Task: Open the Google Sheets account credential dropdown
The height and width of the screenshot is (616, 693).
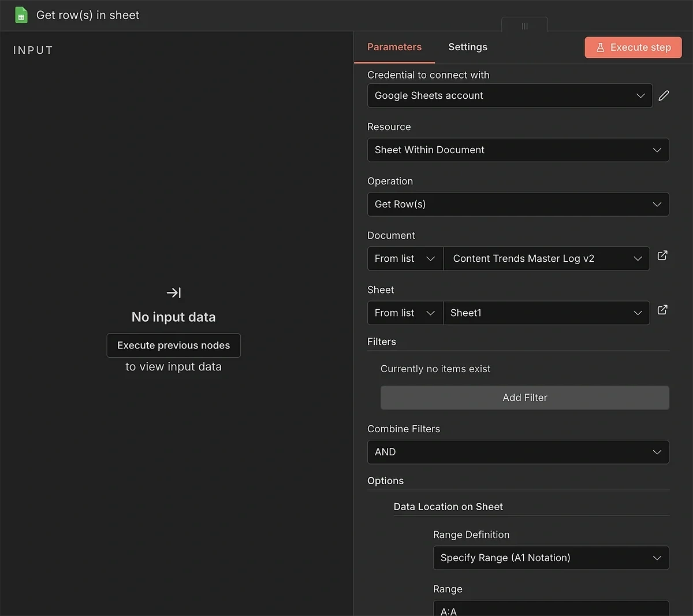Action: coord(509,96)
